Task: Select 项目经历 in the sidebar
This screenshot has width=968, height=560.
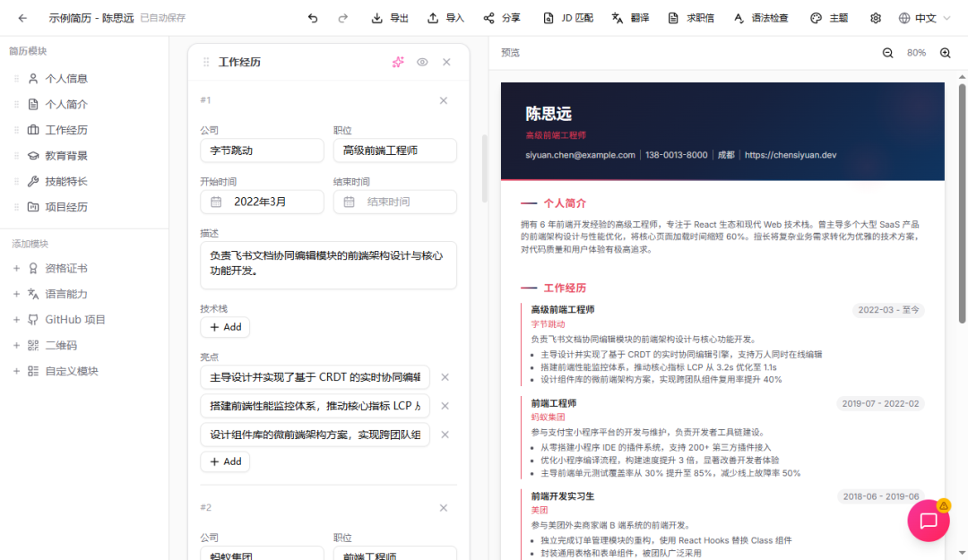Action: [66, 207]
